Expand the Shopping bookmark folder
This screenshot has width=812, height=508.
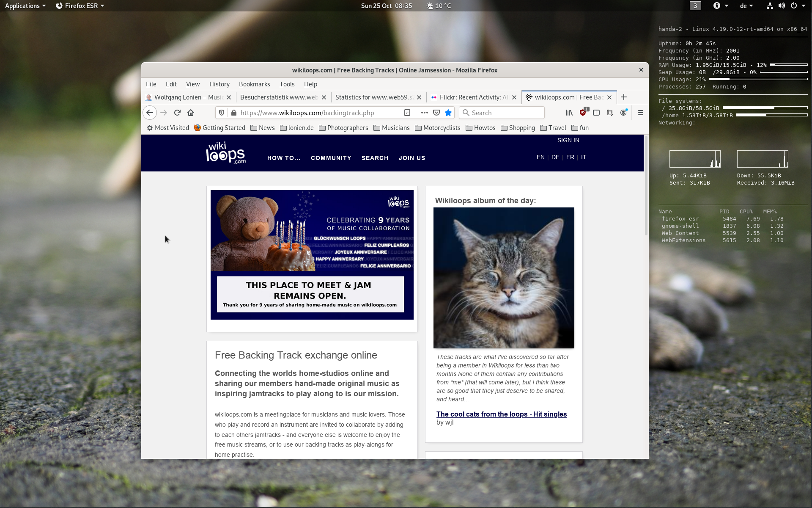click(x=518, y=128)
